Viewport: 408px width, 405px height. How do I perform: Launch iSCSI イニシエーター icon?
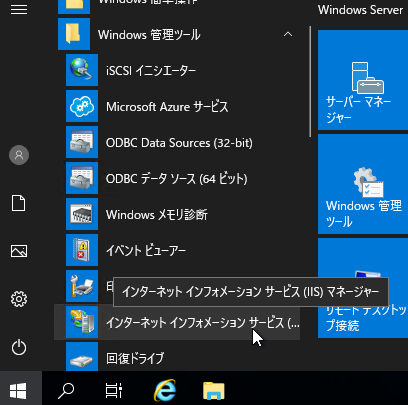(82, 70)
